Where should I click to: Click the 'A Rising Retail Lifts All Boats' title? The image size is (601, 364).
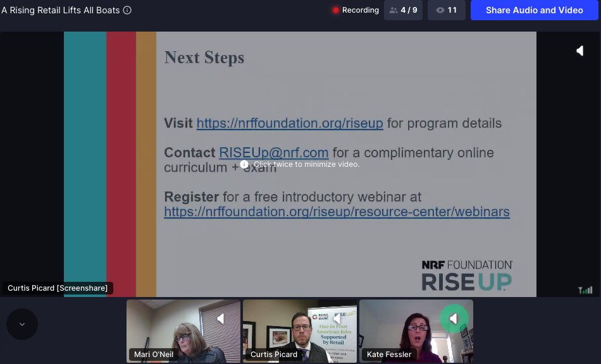61,10
